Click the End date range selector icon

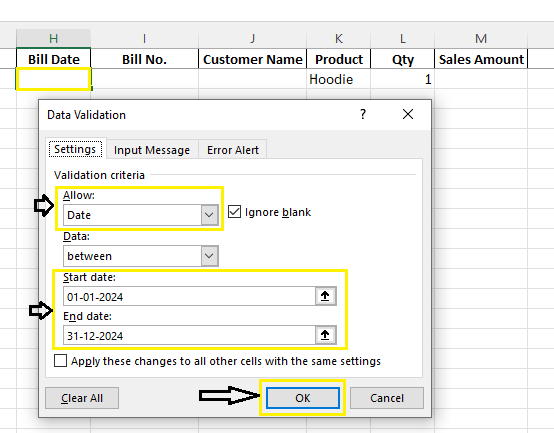coord(325,335)
